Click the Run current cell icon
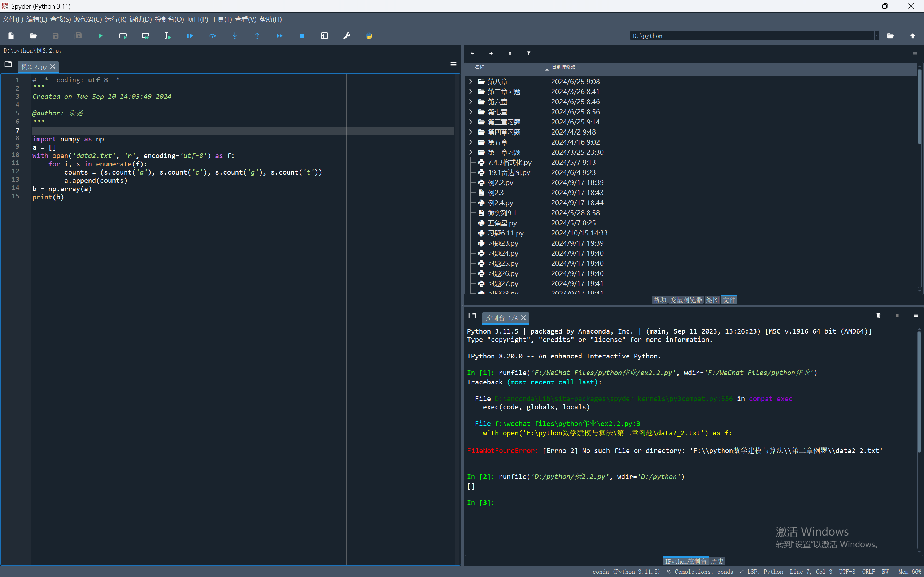Image resolution: width=924 pixels, height=577 pixels. [123, 36]
